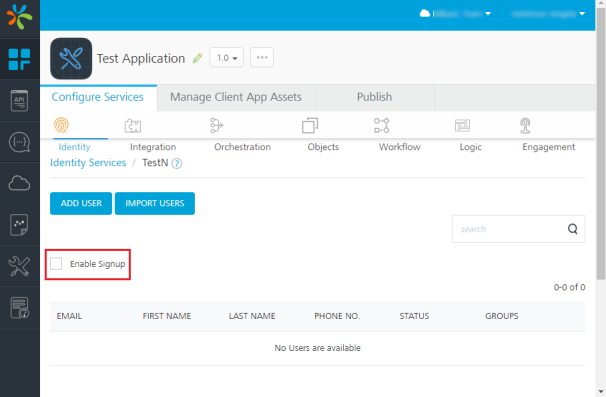
Task: Expand the user account dropdown
Action: pyautogui.click(x=548, y=14)
